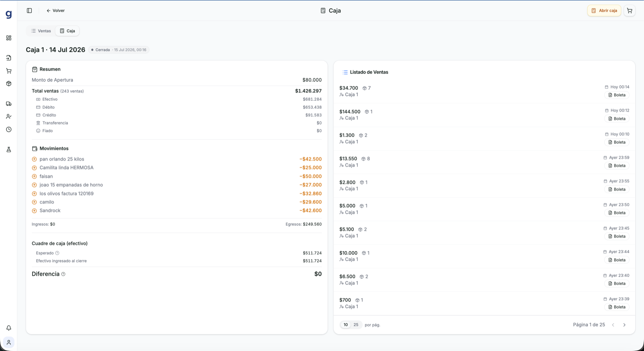Image resolution: width=644 pixels, height=351 pixels.
Task: Open Boleta for the $2.800 sale
Action: coord(617,189)
